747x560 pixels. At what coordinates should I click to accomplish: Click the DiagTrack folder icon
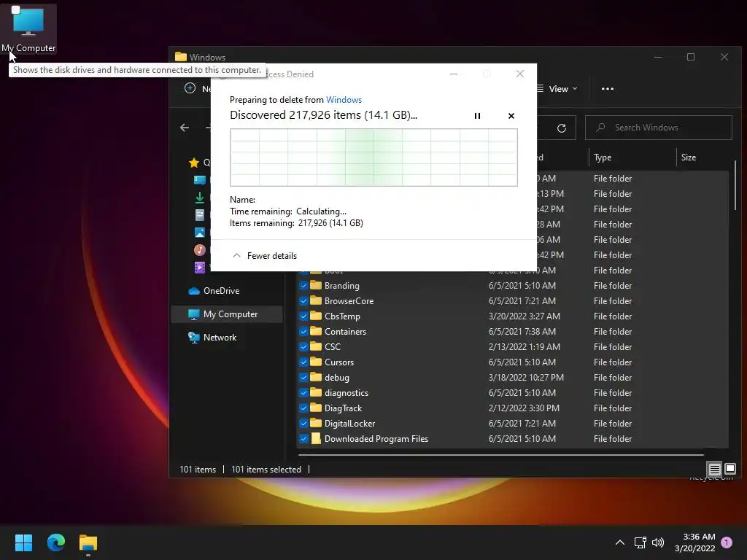[316, 408]
